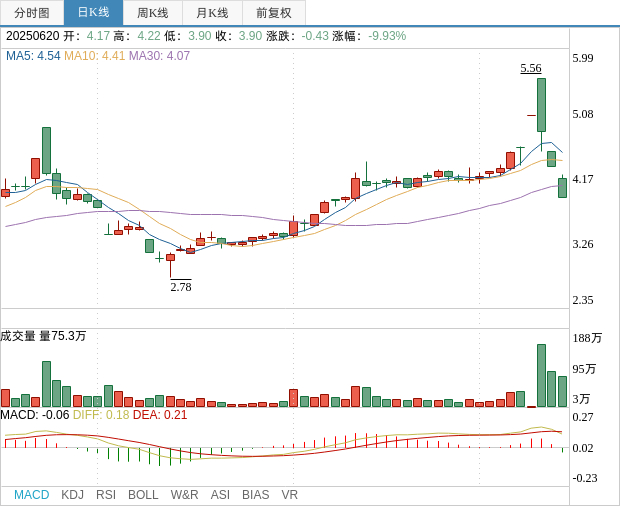Show the RSI indicator

106,495
